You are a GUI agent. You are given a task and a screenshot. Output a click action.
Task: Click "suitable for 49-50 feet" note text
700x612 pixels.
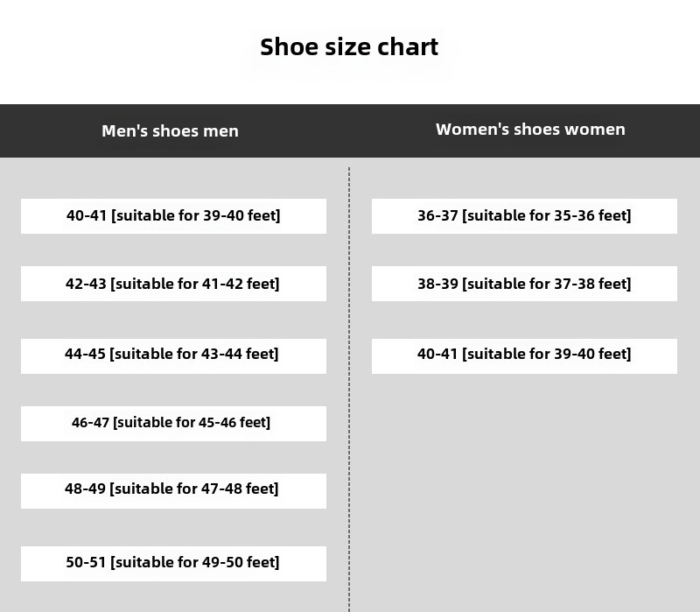(196, 562)
